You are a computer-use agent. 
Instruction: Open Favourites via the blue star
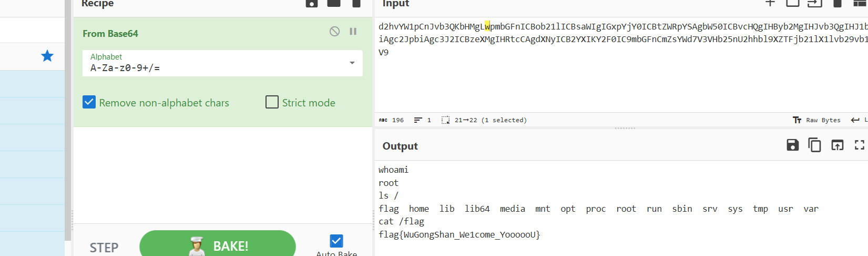(x=47, y=56)
